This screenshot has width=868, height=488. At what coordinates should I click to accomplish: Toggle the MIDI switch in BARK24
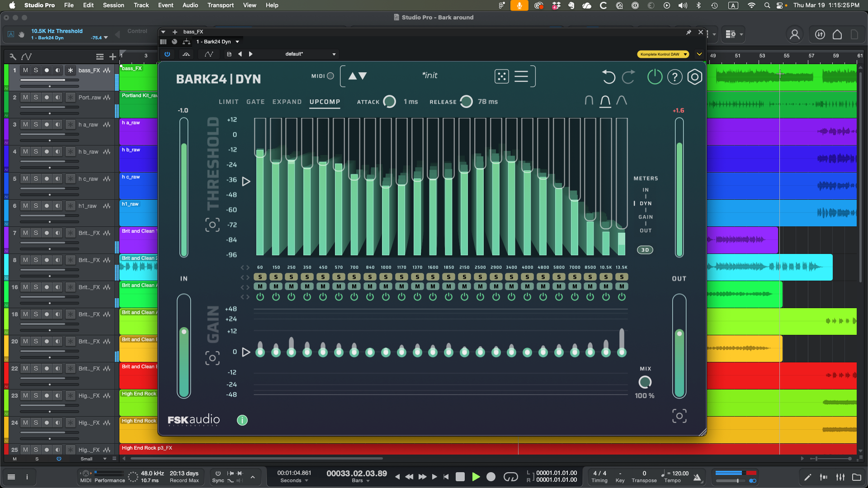330,76
